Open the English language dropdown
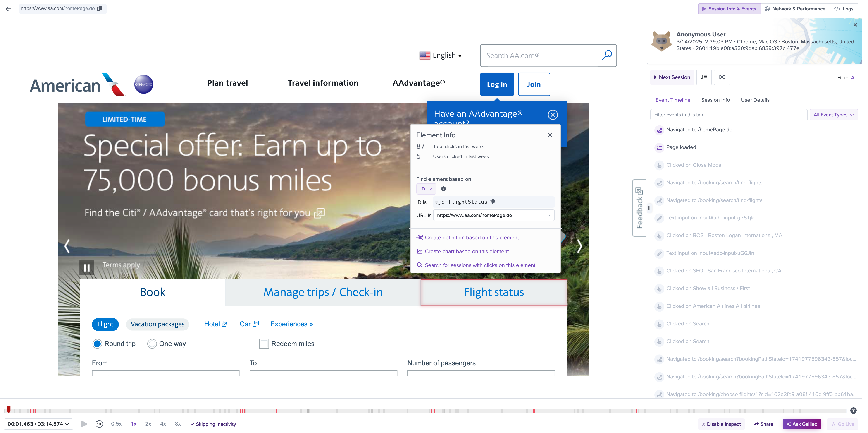 441,55
